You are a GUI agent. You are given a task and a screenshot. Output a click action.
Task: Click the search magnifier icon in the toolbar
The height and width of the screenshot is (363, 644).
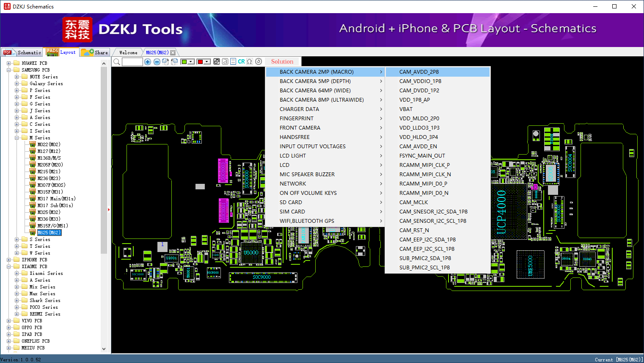point(117,62)
